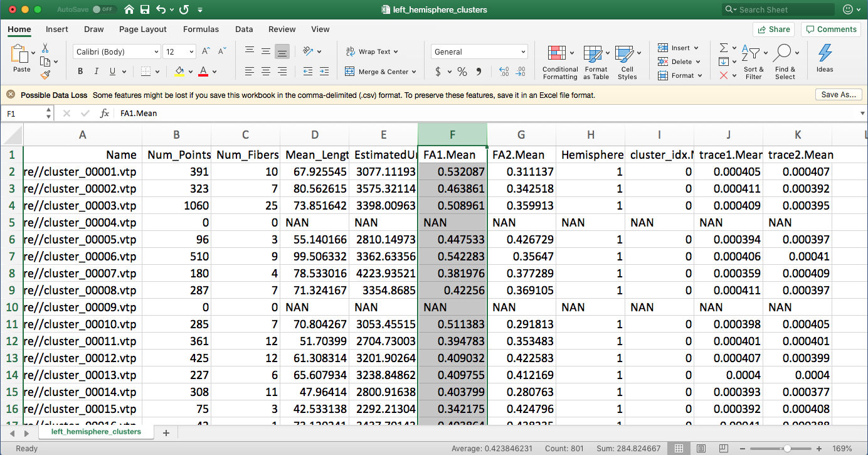Screen dimensions: 868x455
Task: Open Find & Select tool
Action: coord(785,62)
